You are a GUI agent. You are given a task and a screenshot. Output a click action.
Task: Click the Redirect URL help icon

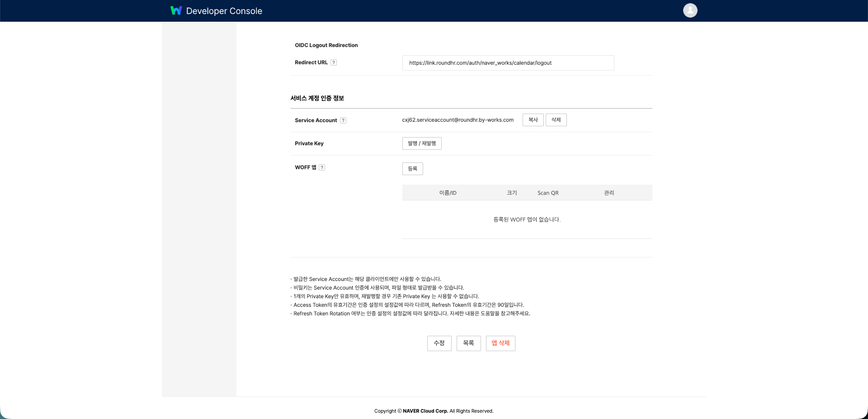[x=334, y=62]
